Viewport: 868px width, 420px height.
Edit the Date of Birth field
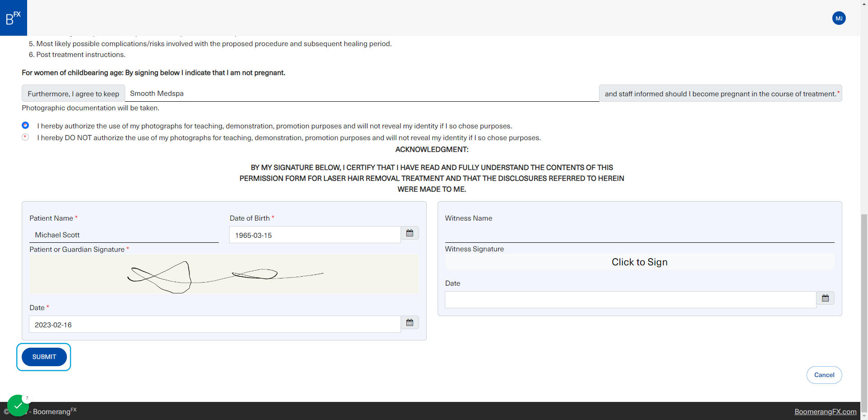[x=315, y=235]
